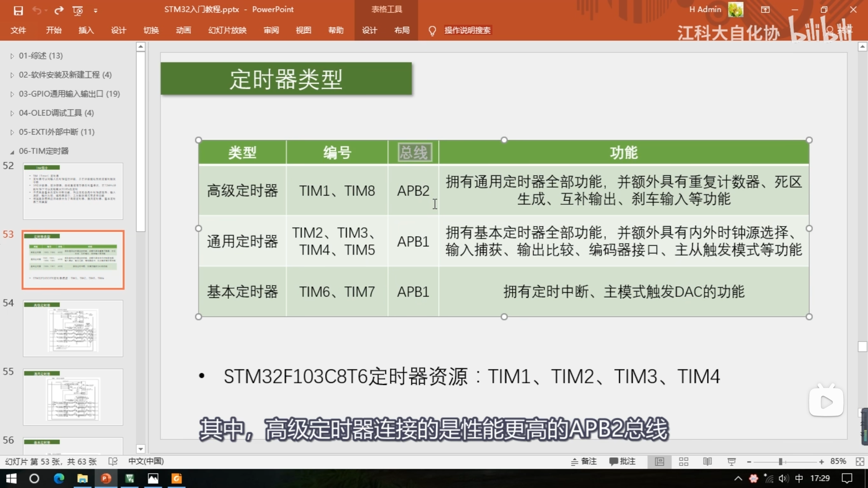
Task: Open PowerPoint from Windows taskbar
Action: click(x=106, y=479)
